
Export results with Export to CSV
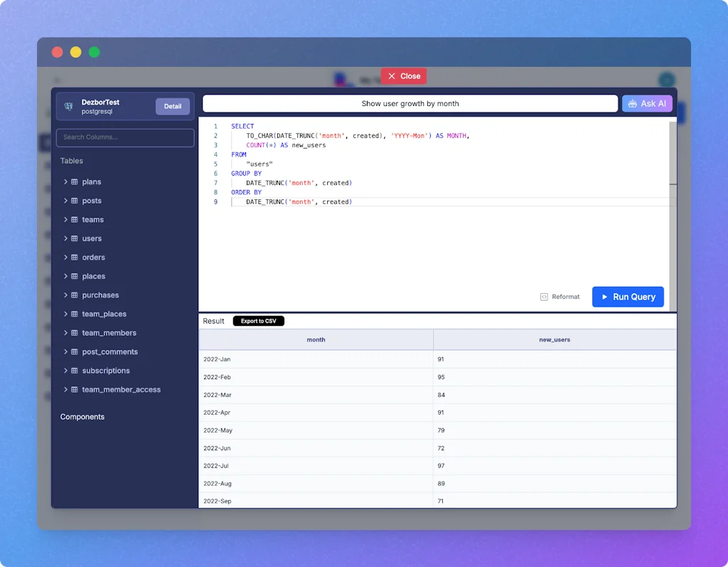[258, 321]
